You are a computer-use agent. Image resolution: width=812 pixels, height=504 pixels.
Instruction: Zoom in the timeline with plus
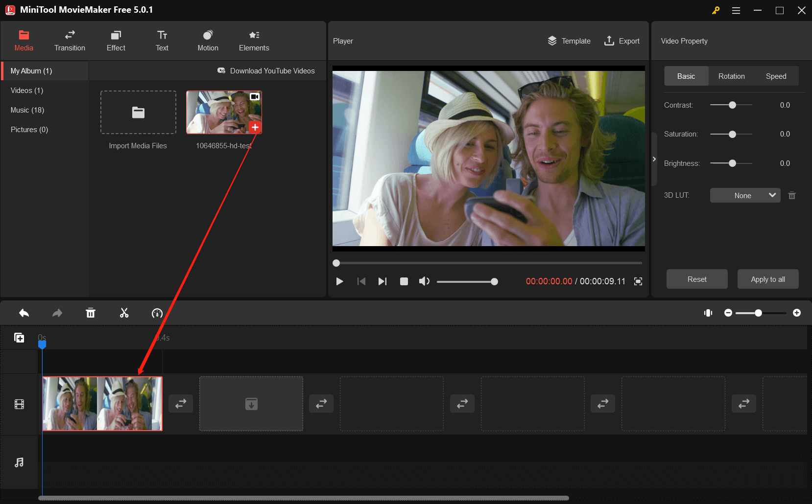click(797, 313)
